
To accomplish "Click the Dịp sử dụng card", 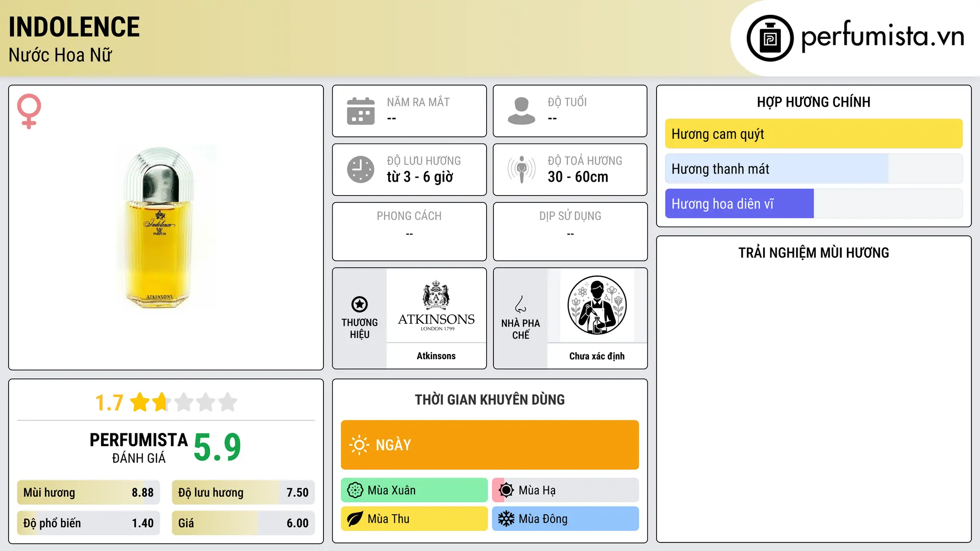I will click(570, 231).
